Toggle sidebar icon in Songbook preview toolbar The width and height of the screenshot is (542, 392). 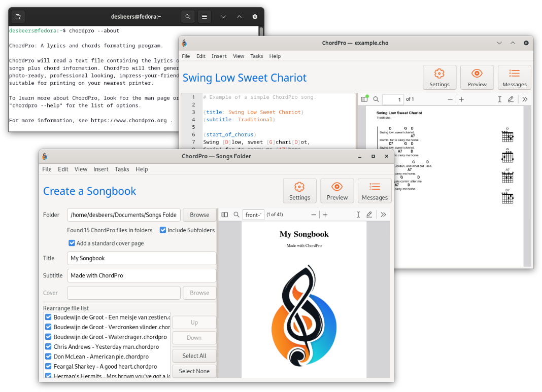point(225,215)
